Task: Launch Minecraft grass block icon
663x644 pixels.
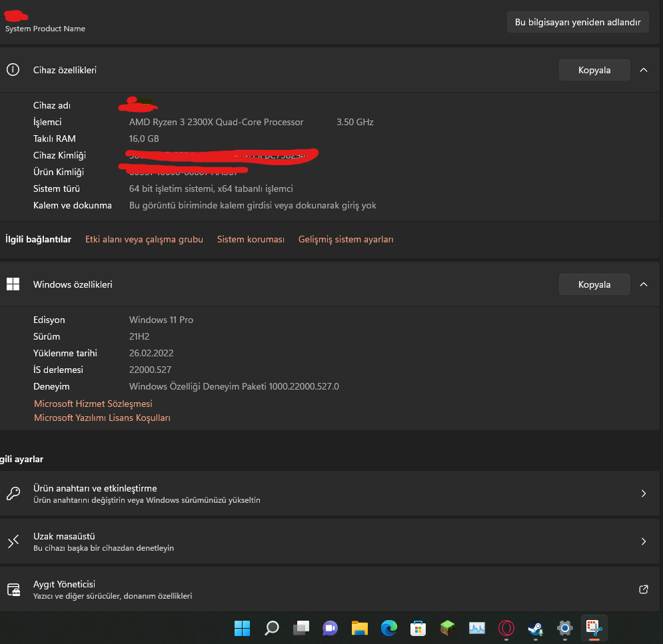Action: (447, 628)
